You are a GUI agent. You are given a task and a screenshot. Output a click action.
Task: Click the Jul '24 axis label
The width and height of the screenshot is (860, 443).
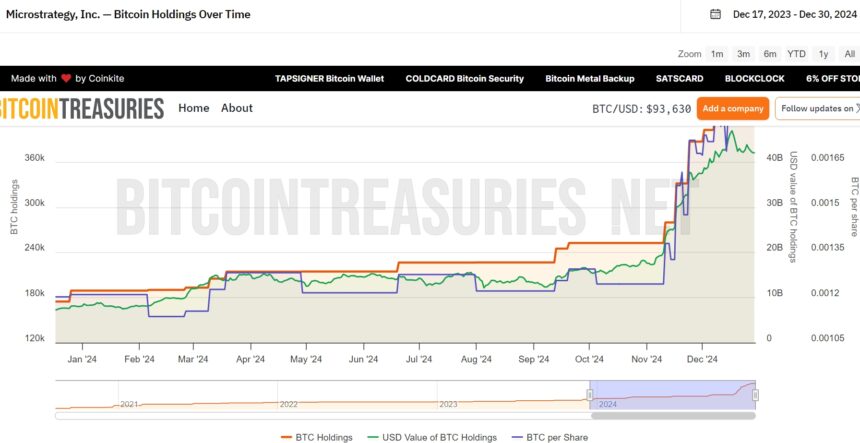tap(418, 360)
